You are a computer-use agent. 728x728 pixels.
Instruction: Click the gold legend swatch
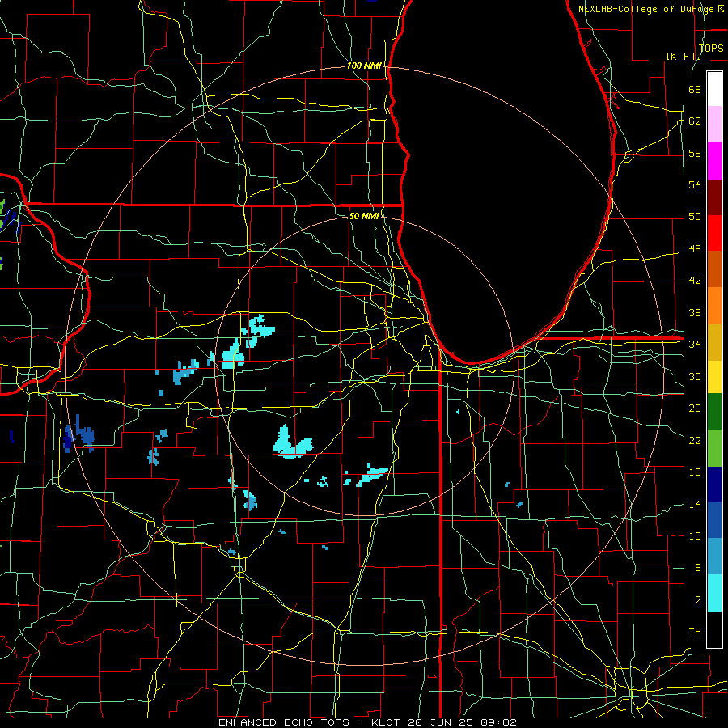(714, 342)
